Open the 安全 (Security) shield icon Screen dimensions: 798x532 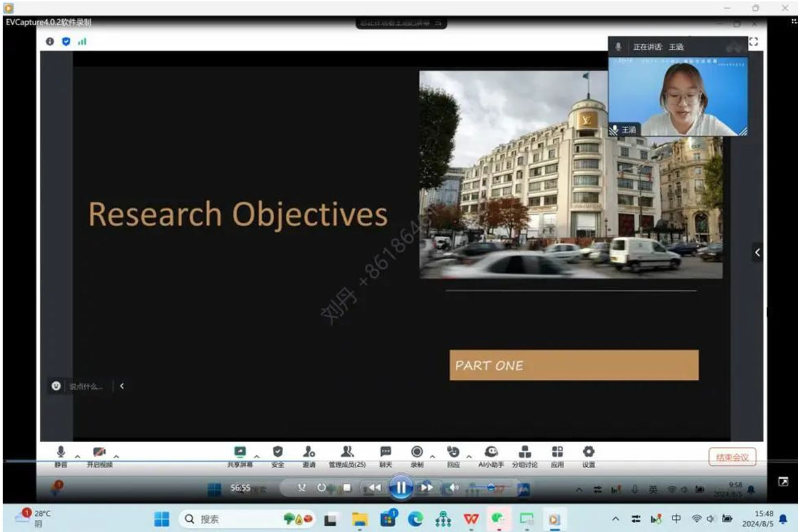[x=278, y=452]
